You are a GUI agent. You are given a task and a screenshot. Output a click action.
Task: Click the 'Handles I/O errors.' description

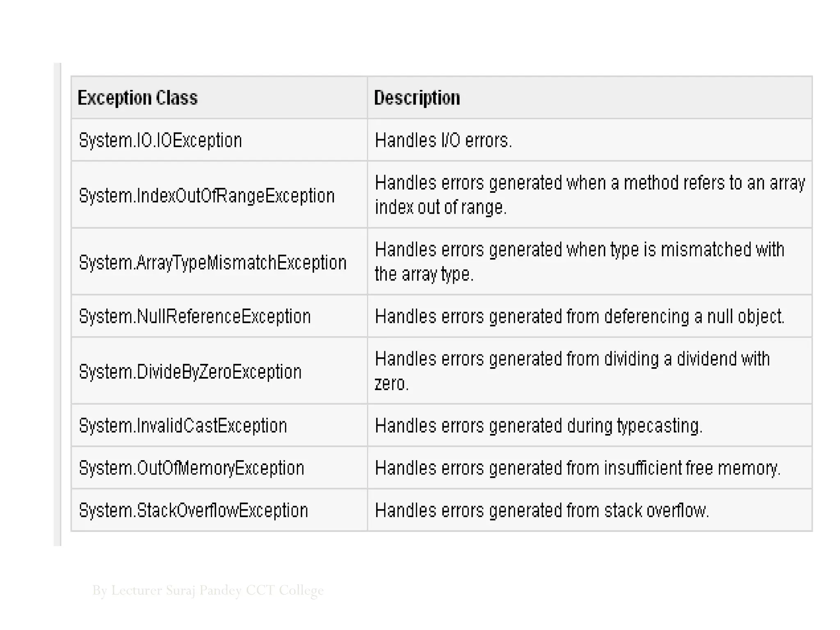443,140
